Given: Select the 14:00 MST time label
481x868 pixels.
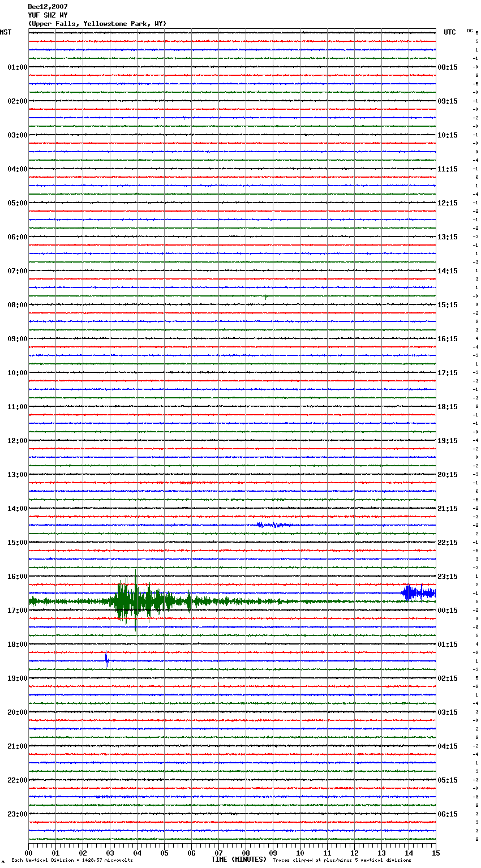Looking at the screenshot, I should [17, 509].
